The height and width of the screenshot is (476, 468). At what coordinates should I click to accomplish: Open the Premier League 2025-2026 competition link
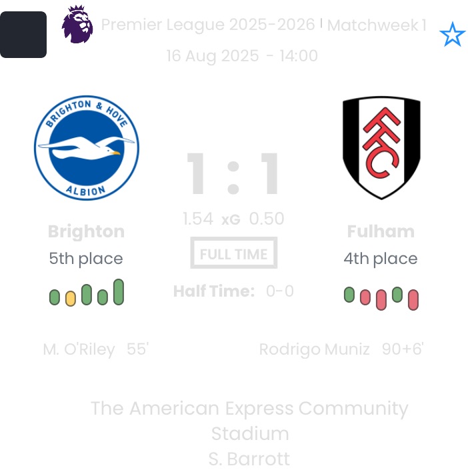coord(208,25)
